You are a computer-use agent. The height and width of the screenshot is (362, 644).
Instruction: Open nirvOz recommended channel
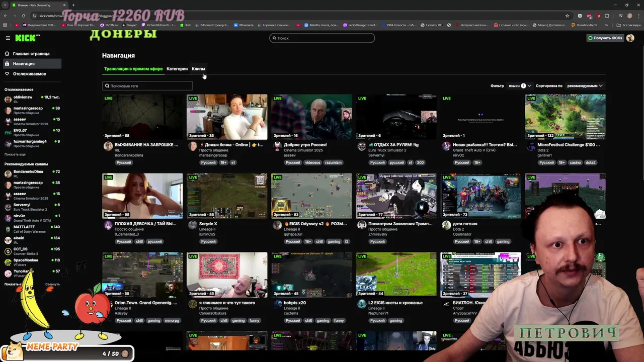coord(32,218)
